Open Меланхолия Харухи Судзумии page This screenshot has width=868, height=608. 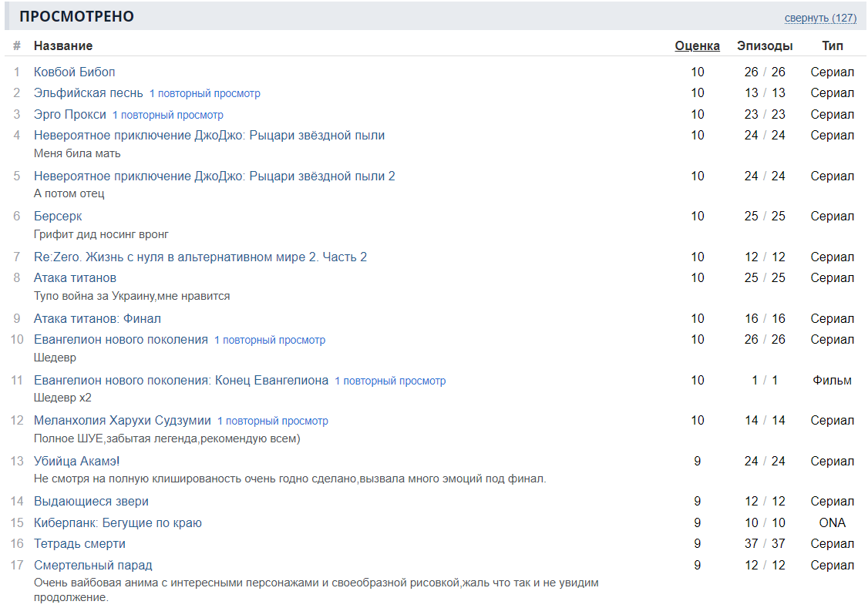123,420
